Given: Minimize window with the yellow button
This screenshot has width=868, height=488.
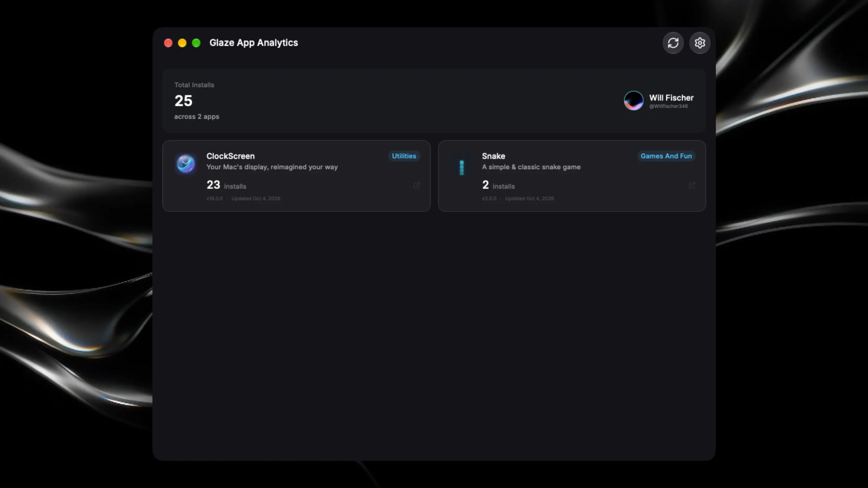Looking at the screenshot, I should click(182, 43).
